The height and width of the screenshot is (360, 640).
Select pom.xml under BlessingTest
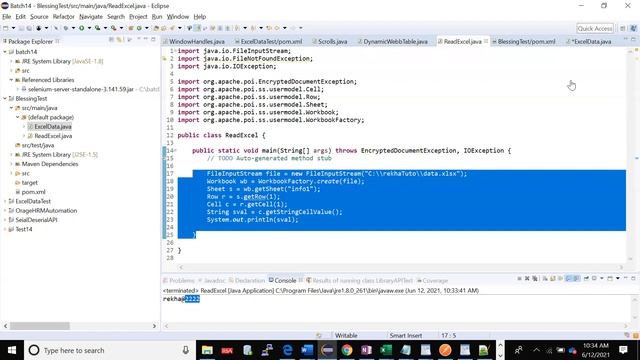33,192
